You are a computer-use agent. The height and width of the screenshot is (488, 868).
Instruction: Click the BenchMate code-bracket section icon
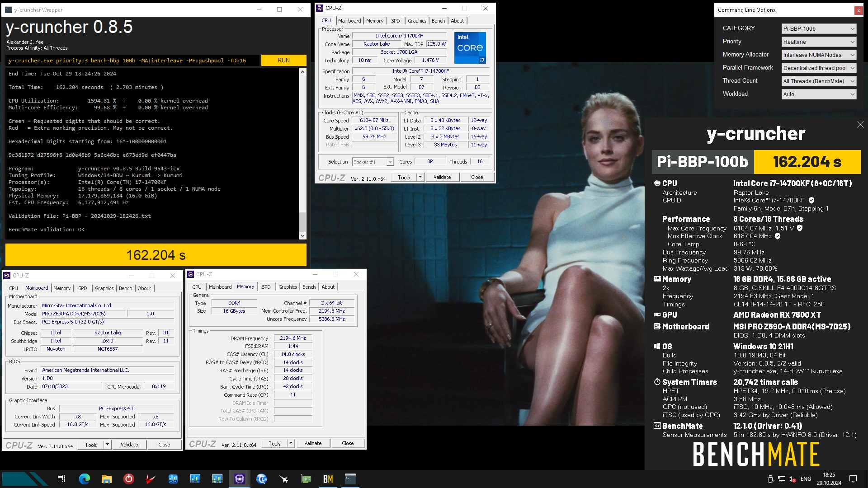657,426
